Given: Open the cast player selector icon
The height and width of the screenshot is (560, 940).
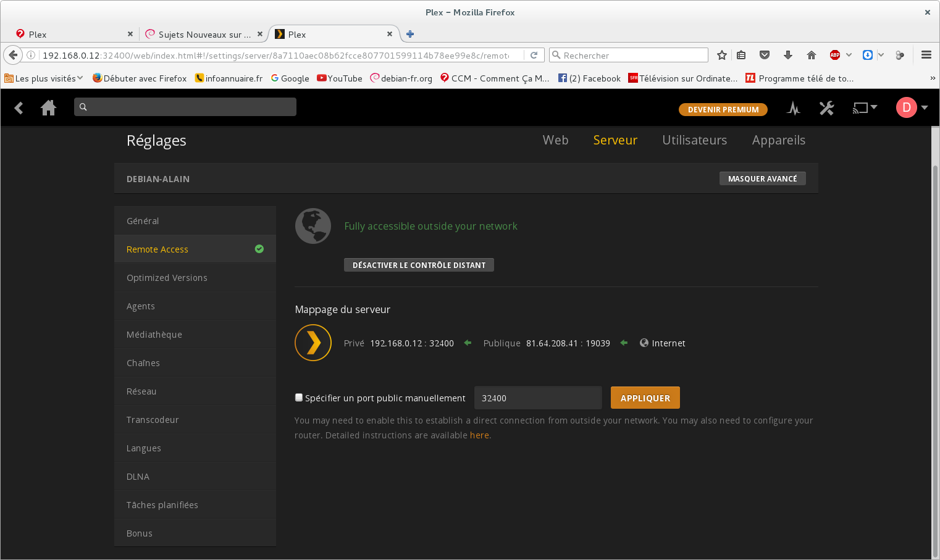Looking at the screenshot, I should [x=865, y=108].
